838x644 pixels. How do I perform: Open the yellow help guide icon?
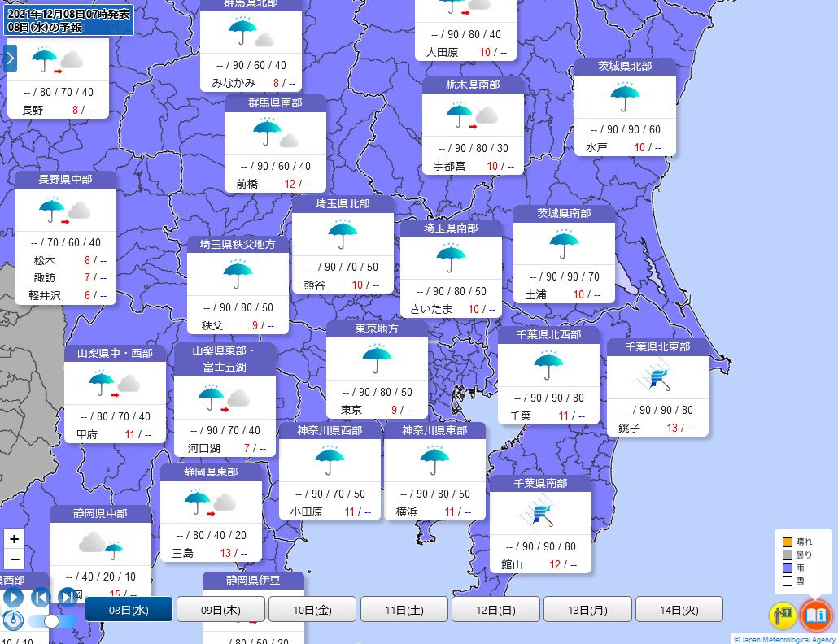[783, 616]
